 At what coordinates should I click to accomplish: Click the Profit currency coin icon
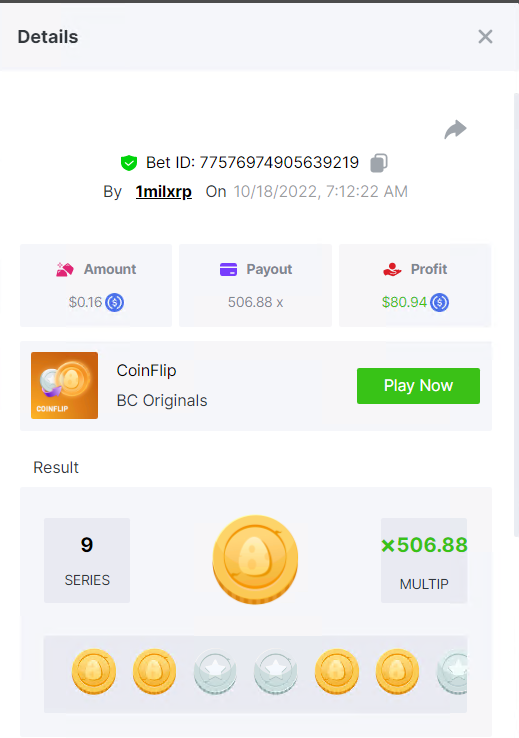(x=439, y=302)
